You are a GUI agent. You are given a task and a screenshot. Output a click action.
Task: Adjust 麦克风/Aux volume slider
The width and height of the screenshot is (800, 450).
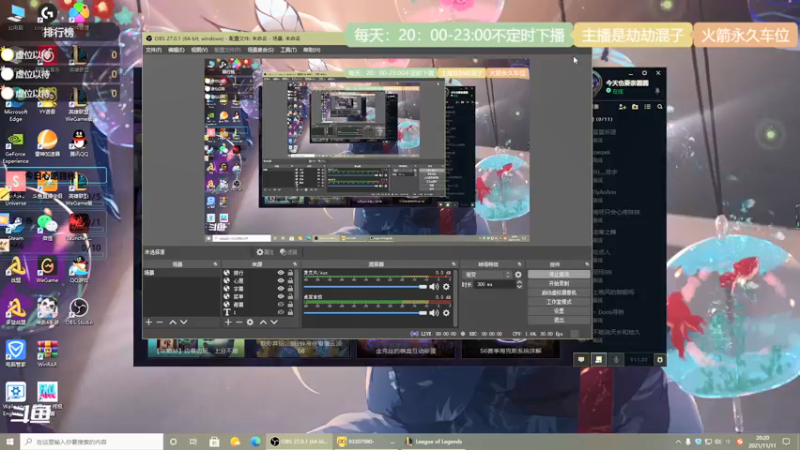pyautogui.click(x=365, y=287)
